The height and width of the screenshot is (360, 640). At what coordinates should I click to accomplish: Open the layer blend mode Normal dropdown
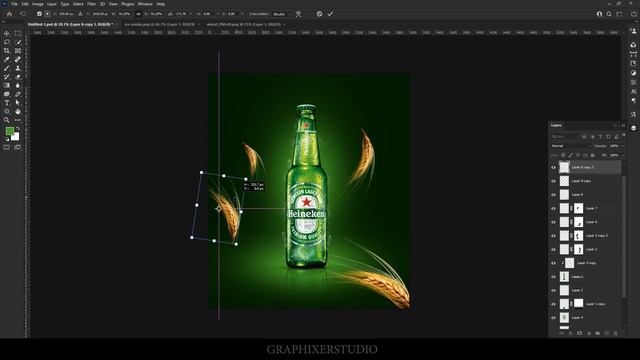pyautogui.click(x=571, y=146)
